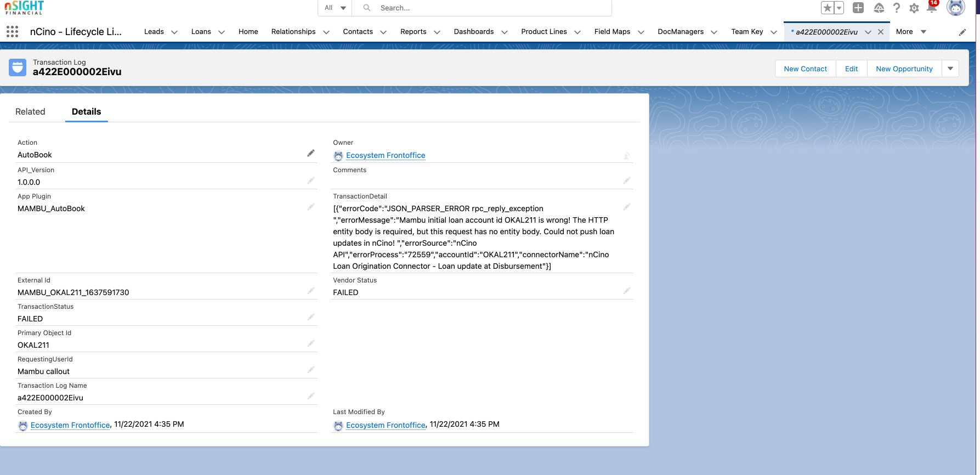Expand the Team Key chevron
The image size is (980, 475).
click(x=774, y=32)
